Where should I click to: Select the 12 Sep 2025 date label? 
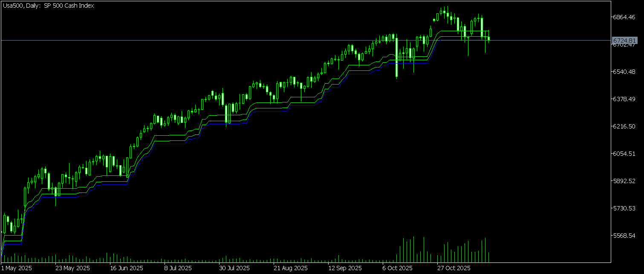tap(345, 268)
